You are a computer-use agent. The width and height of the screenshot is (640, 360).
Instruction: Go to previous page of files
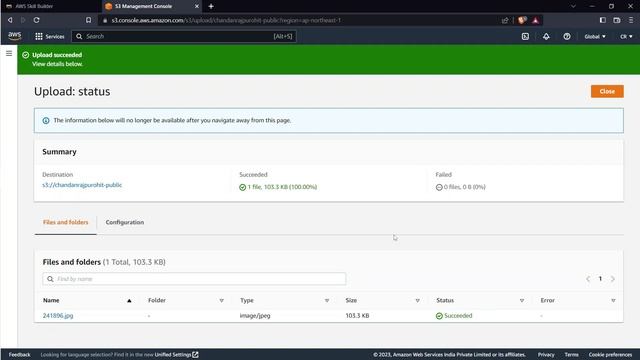coord(588,279)
